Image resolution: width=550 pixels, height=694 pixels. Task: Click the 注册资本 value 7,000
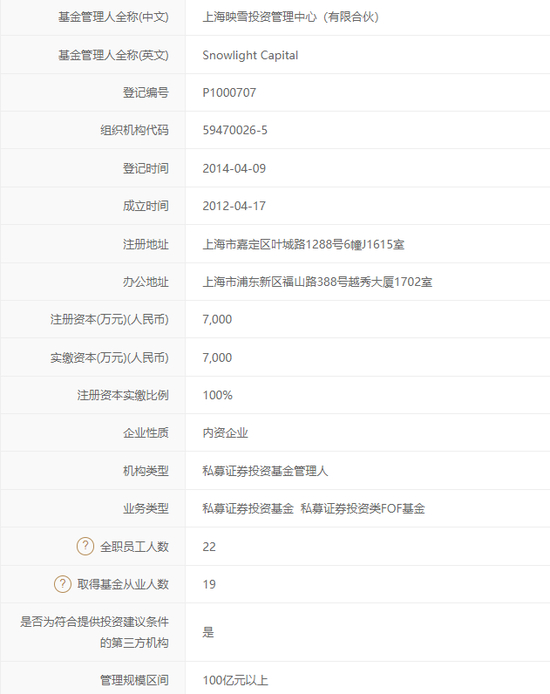tap(217, 319)
